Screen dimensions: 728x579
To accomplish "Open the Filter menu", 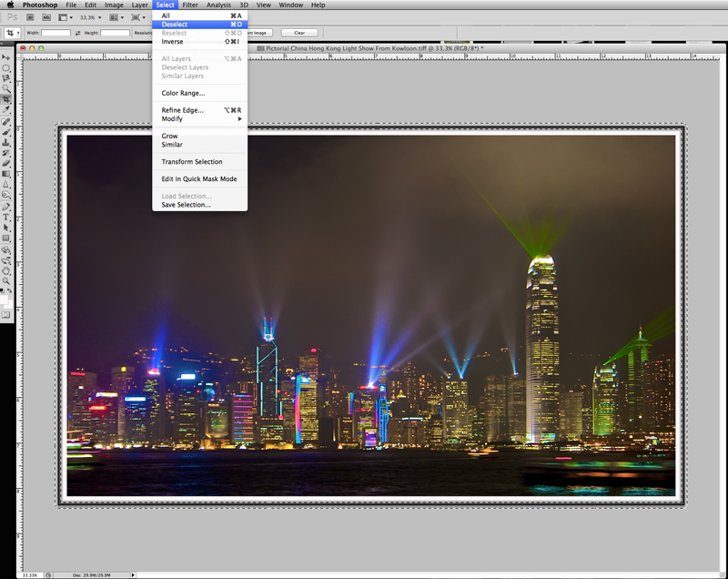I will (x=190, y=5).
